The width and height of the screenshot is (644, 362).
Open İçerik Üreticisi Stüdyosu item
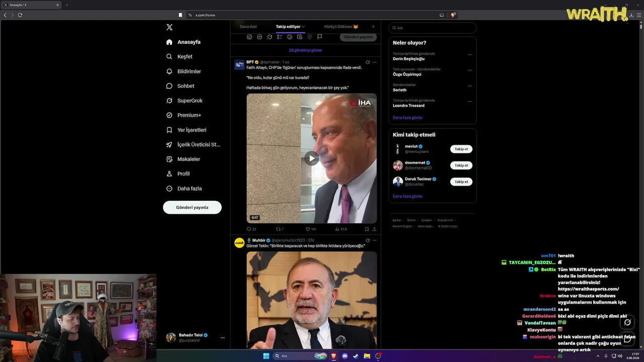pos(193,144)
